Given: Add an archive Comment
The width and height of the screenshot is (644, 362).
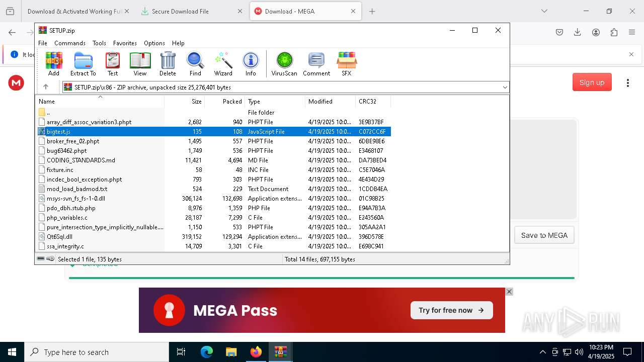Looking at the screenshot, I should coord(316,64).
